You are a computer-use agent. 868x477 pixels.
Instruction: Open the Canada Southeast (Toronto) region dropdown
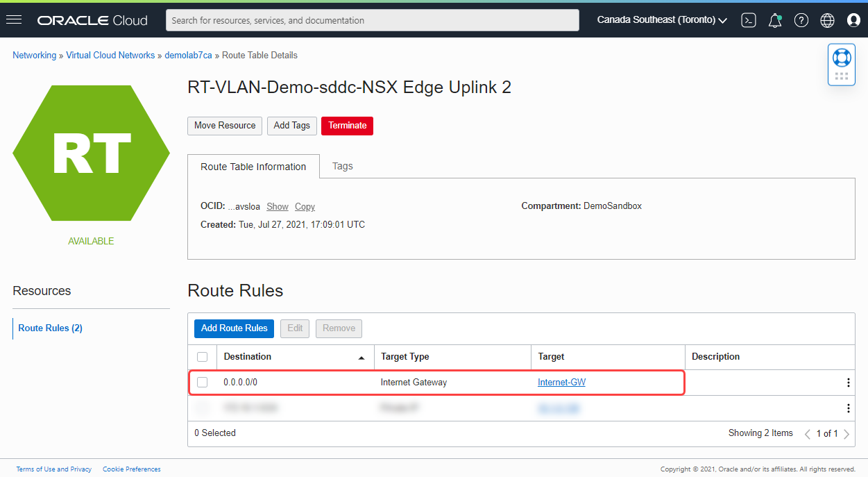click(x=660, y=19)
